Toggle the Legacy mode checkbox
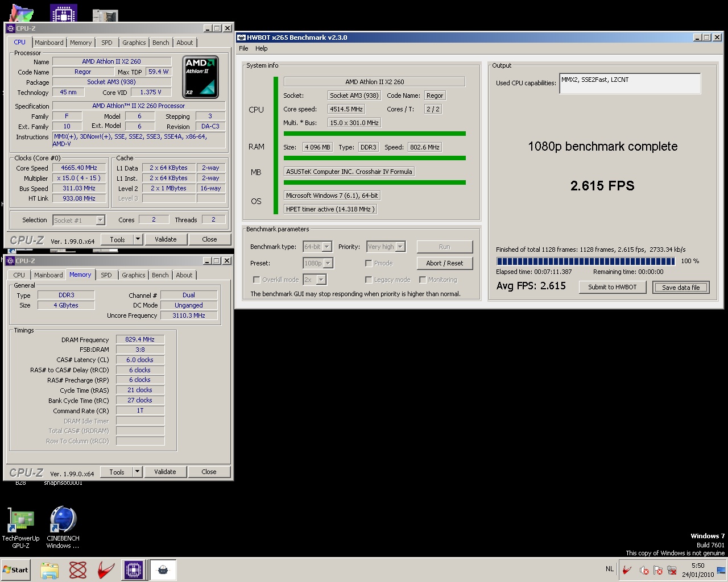 [369, 280]
